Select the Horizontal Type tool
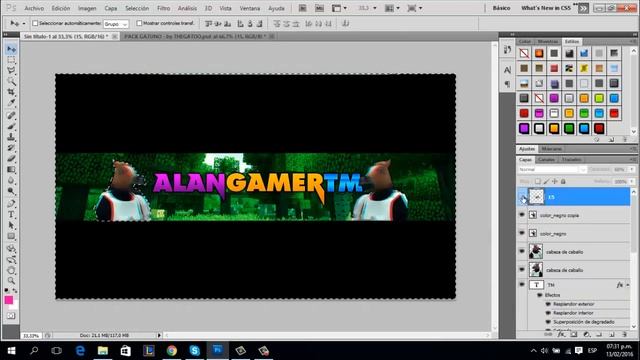 pyautogui.click(x=11, y=214)
